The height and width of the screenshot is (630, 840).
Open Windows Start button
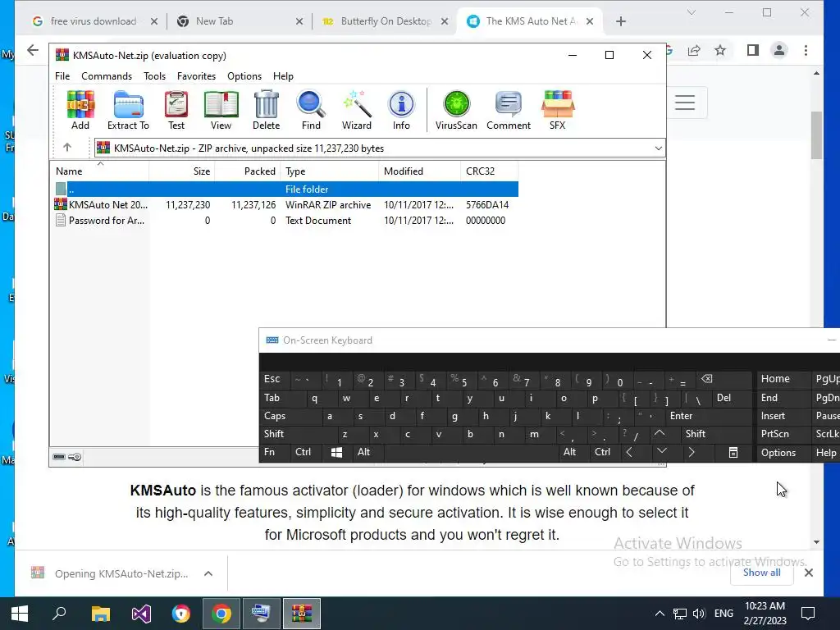(20, 614)
